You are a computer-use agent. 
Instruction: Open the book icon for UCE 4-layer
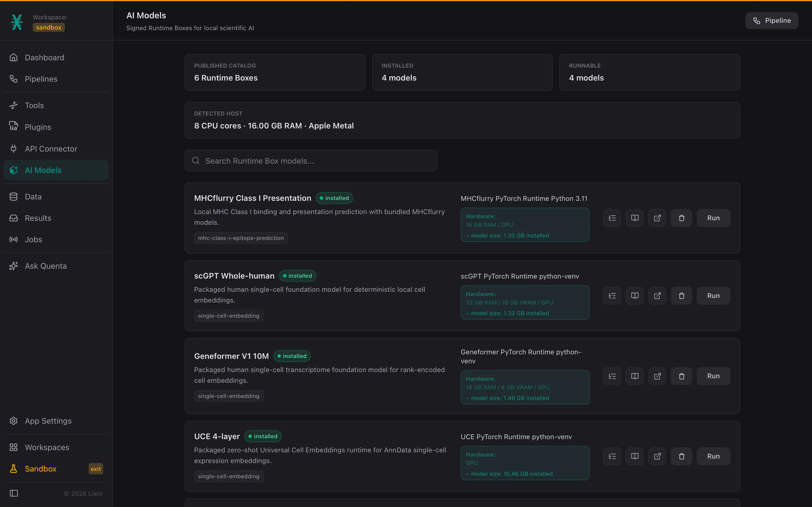pyautogui.click(x=634, y=456)
